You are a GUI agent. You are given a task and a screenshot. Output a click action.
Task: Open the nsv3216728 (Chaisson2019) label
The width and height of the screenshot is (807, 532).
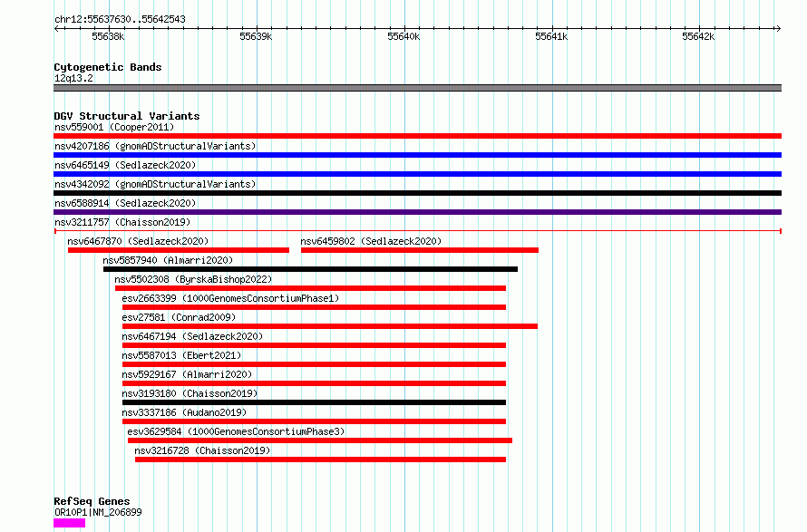pos(202,450)
